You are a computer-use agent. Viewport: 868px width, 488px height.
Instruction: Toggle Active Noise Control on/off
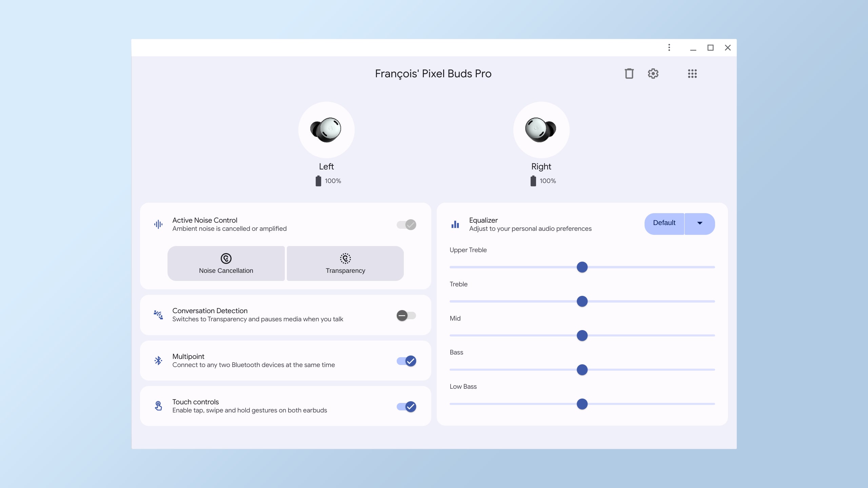click(x=406, y=225)
